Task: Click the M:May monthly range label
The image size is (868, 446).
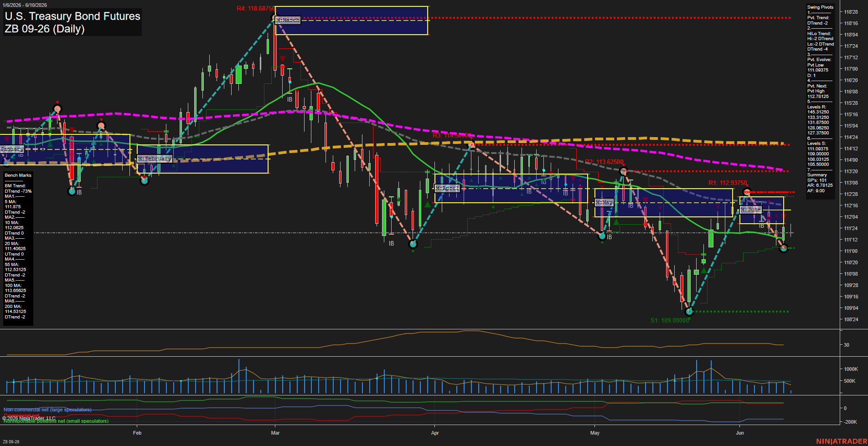Action: click(604, 202)
